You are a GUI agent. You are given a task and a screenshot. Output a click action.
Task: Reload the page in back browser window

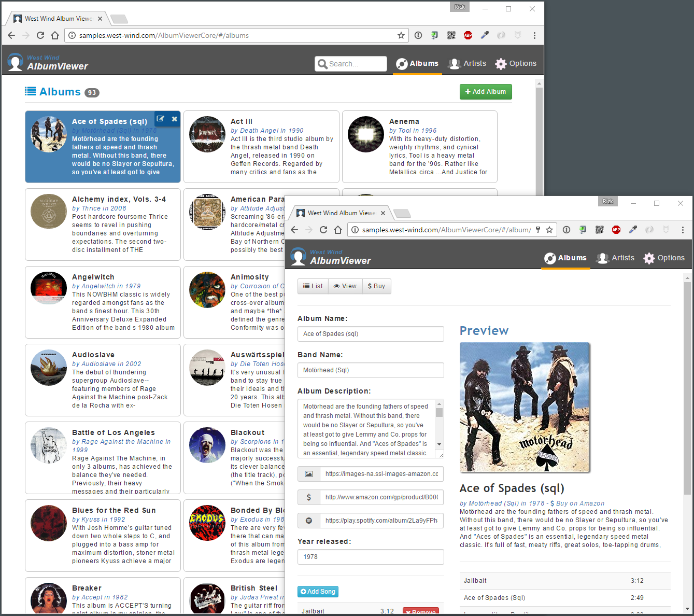40,35
